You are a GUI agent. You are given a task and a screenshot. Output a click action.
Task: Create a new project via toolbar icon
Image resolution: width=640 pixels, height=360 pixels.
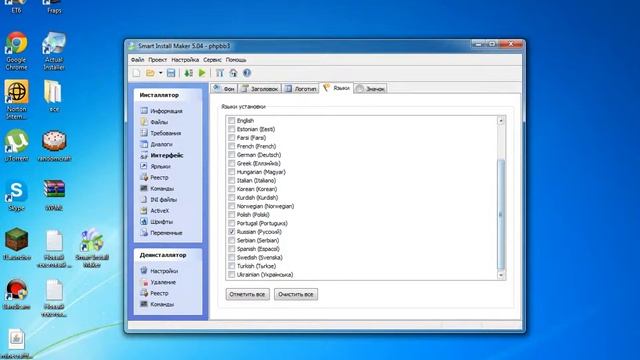136,73
